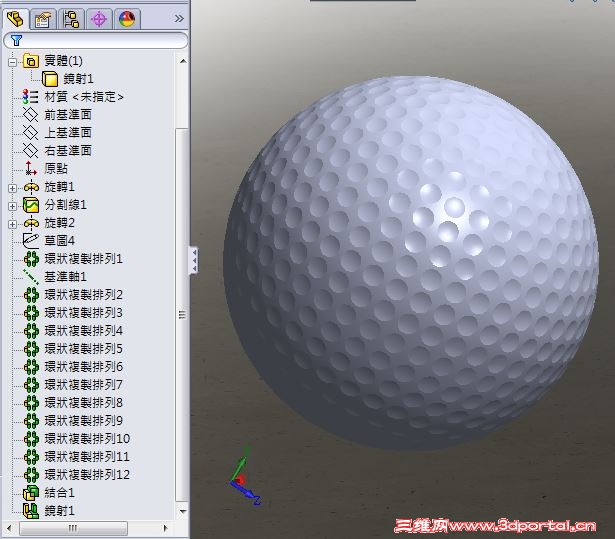This screenshot has height=539, width=615.
Task: Click the horizontal scrollbar right arrow
Action: click(166, 528)
